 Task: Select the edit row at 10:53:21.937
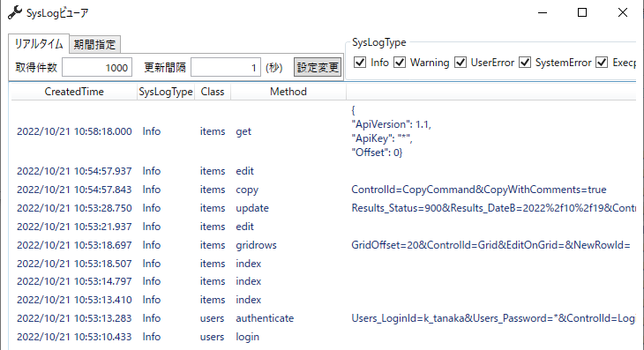[x=324, y=227]
